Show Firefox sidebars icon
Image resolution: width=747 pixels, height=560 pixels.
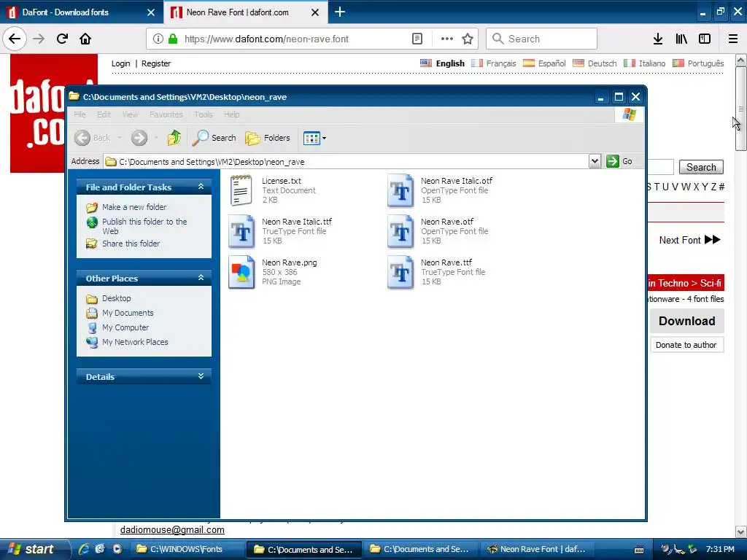click(x=705, y=39)
